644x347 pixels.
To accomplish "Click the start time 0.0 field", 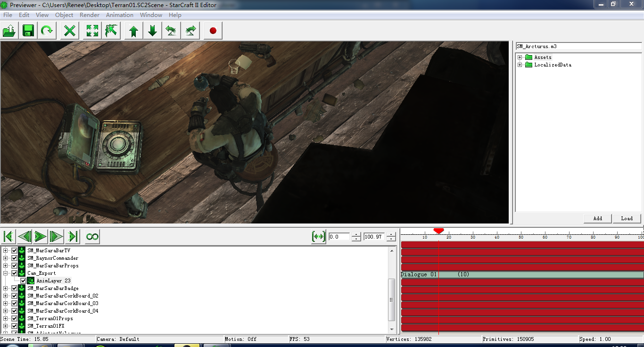I will pos(339,237).
